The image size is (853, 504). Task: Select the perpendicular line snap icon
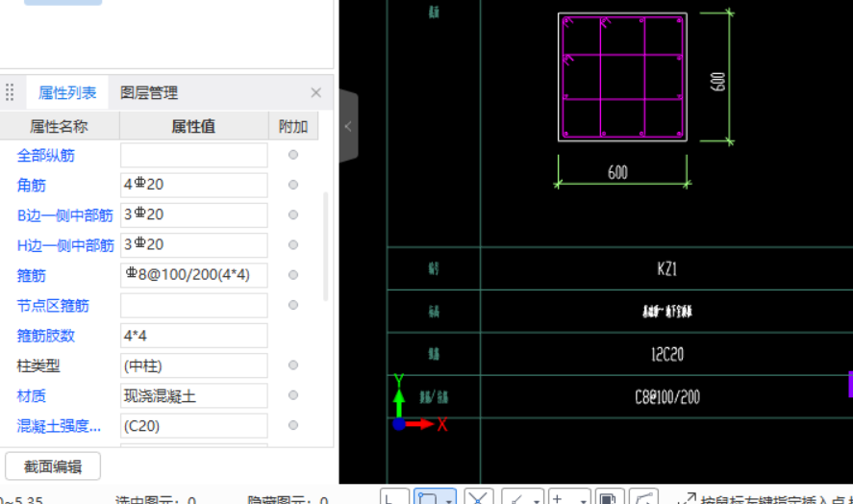pyautogui.click(x=516, y=498)
